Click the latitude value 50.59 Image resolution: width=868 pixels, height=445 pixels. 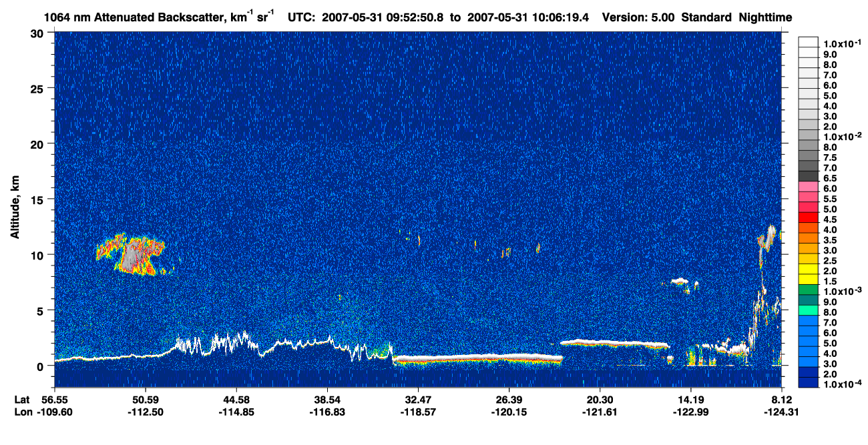click(145, 400)
